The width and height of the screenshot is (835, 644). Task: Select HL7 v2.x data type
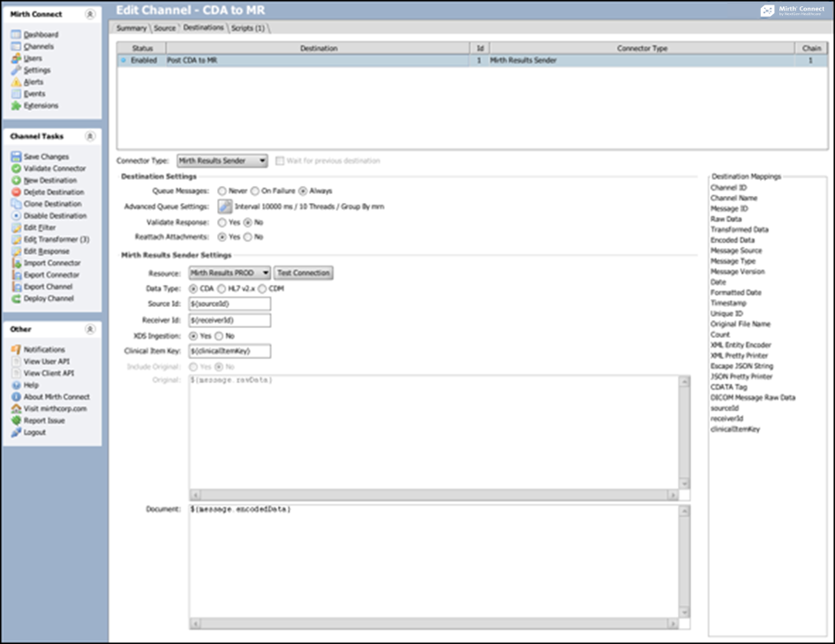point(221,288)
